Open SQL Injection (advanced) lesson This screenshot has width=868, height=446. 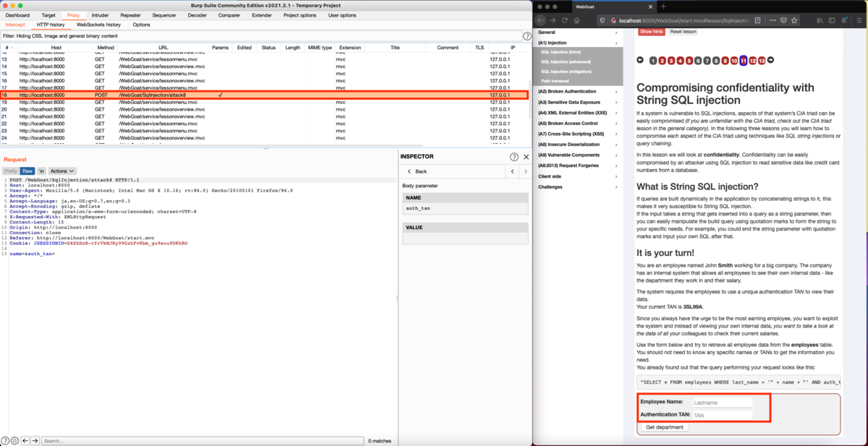[x=565, y=61]
